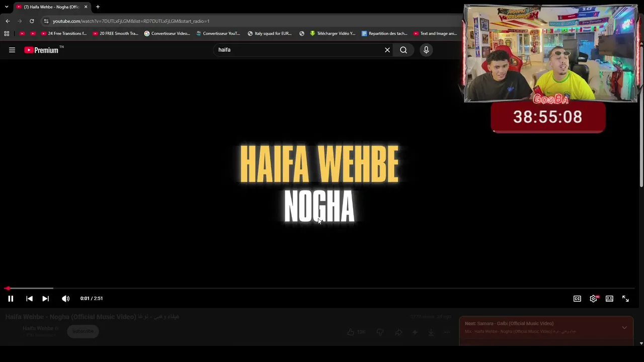The height and width of the screenshot is (362, 644).
Task: Subscribe to the Haifa Wehbe channel
Action: [83, 331]
